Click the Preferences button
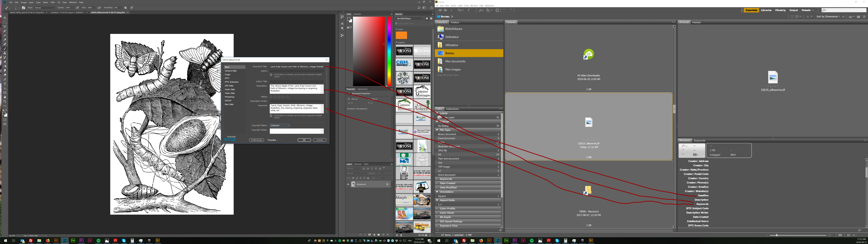This screenshot has width=868, height=244. pos(256,140)
